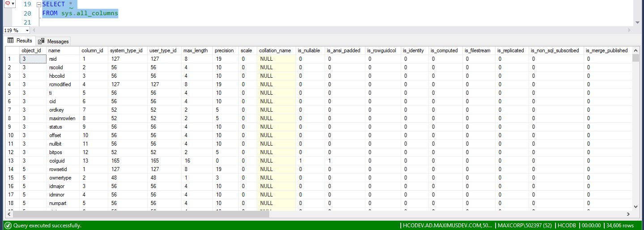
Task: Click the 'rowsetid' name cell
Action: tap(63, 169)
